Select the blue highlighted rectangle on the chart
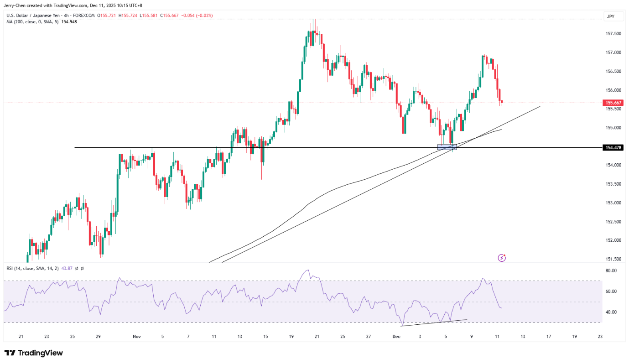This screenshot has height=364, width=629. click(447, 147)
